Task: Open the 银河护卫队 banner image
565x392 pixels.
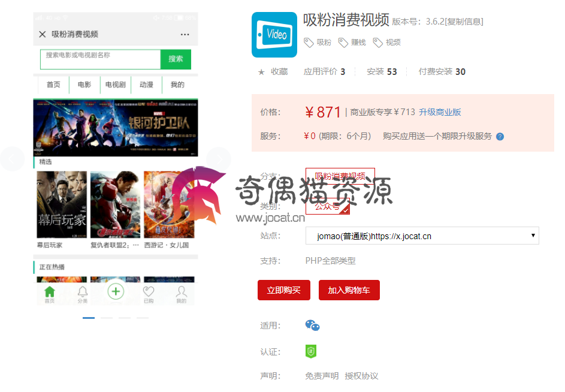Action: pyautogui.click(x=116, y=128)
